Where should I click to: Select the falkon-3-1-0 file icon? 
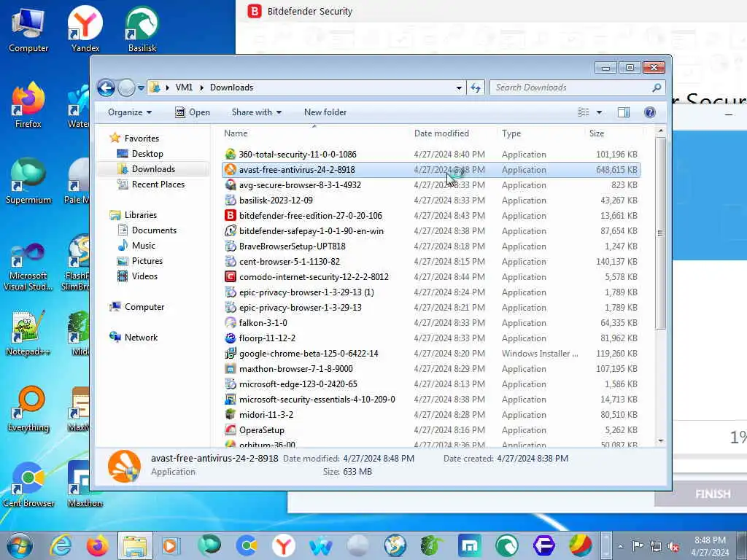[x=230, y=323]
